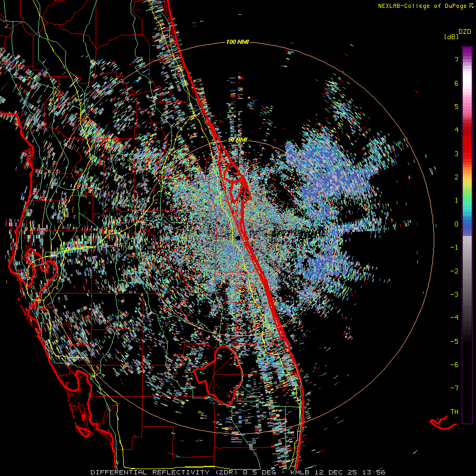Click the 5 tick label on scale
Image resolution: width=476 pixels, height=476 pixels.
coord(456,106)
